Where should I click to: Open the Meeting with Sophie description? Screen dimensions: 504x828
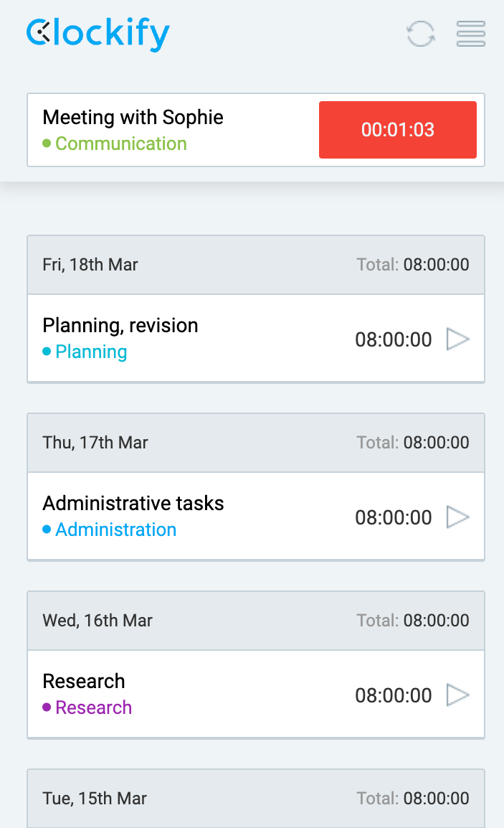(x=133, y=117)
